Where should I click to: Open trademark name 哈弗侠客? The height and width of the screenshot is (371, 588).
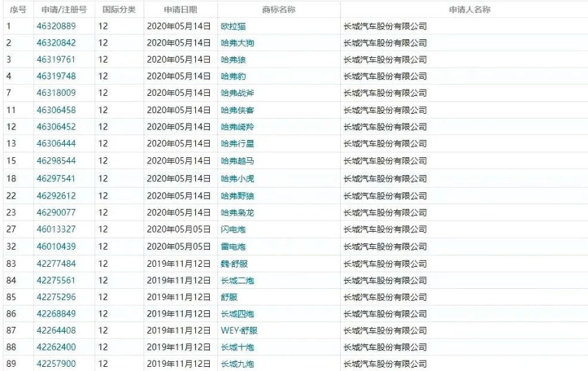(x=237, y=110)
